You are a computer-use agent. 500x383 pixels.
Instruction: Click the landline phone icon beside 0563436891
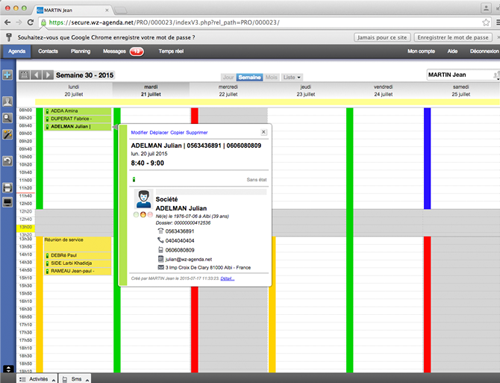coord(160,231)
